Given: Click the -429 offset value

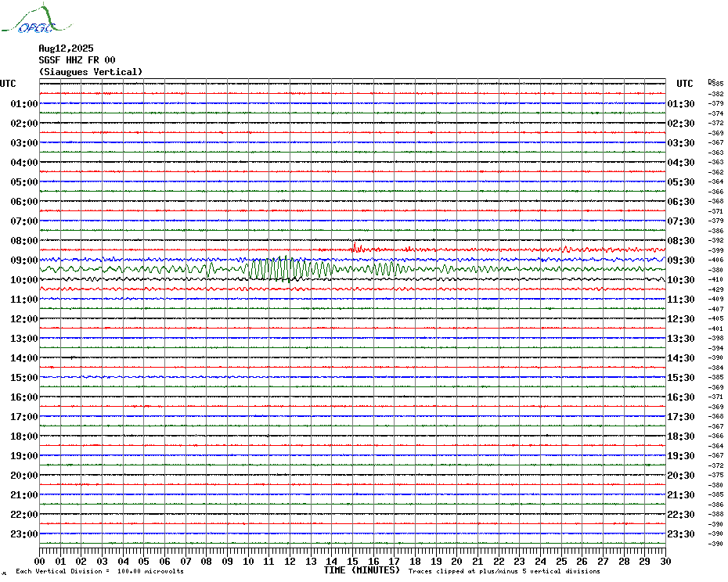Looking at the screenshot, I should click(715, 289).
